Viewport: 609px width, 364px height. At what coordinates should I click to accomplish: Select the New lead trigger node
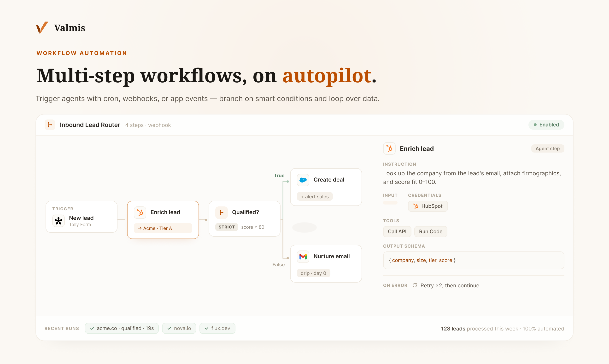(x=82, y=217)
